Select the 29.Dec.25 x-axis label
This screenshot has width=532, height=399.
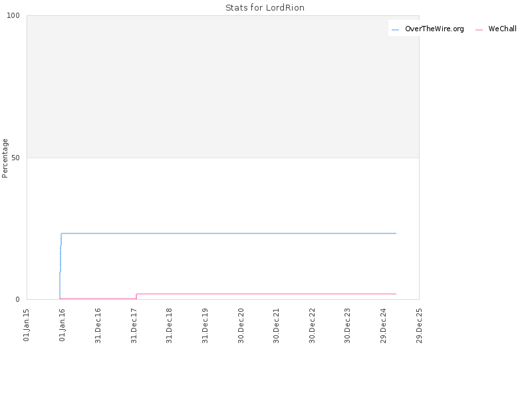click(x=419, y=326)
